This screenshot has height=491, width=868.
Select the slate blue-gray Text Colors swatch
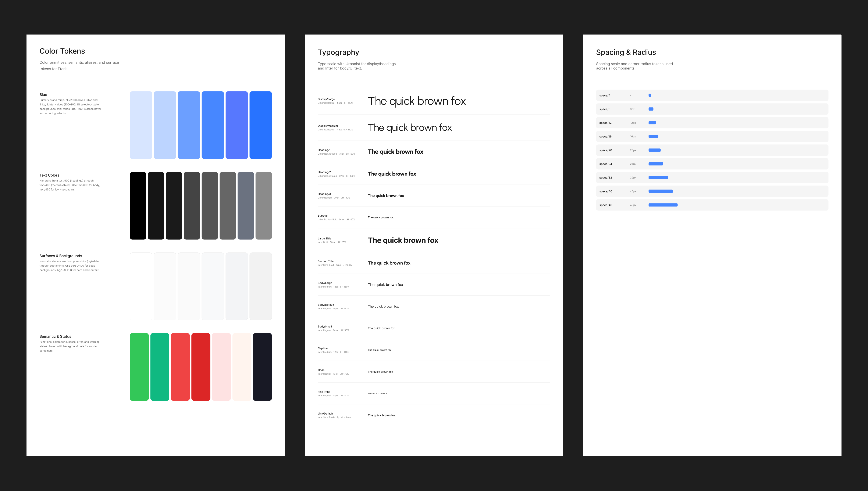(246, 206)
